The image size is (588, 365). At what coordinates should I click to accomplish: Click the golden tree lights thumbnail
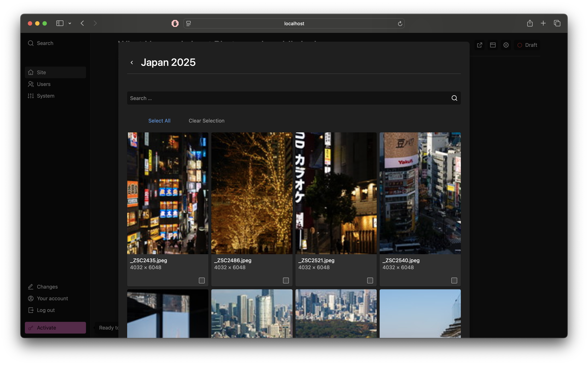pos(252,193)
